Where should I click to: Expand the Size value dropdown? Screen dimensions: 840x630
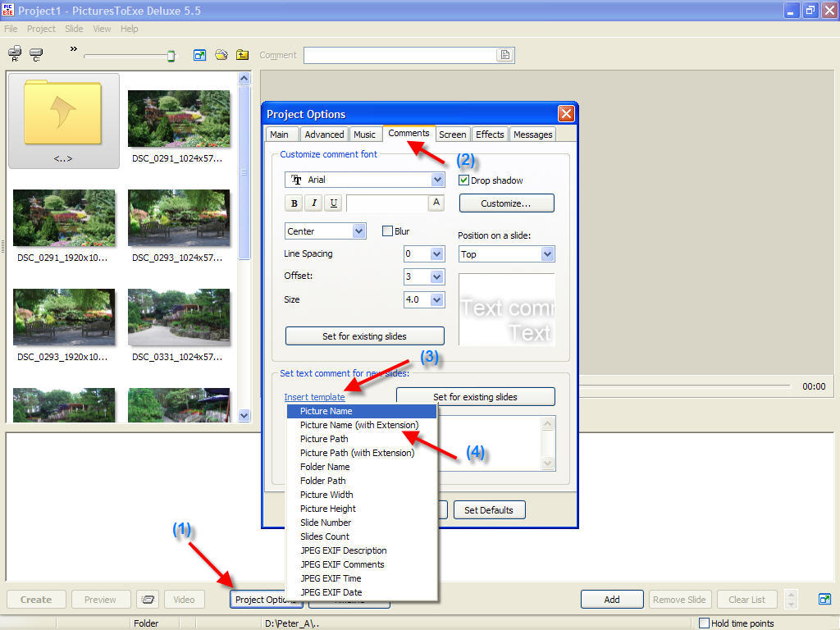click(436, 299)
